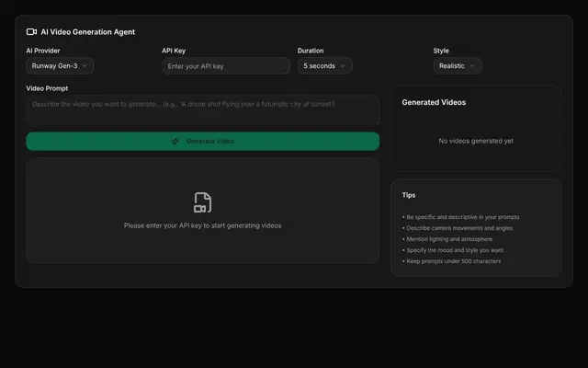Image resolution: width=588 pixels, height=368 pixels.
Task: Click the API Key label
Action: point(174,51)
